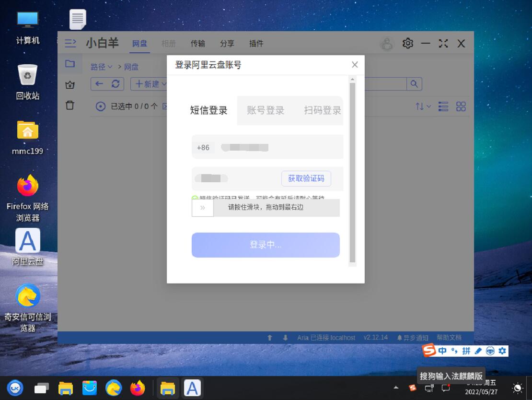
Task: Click the v2.12.14 version text
Action: (376, 338)
